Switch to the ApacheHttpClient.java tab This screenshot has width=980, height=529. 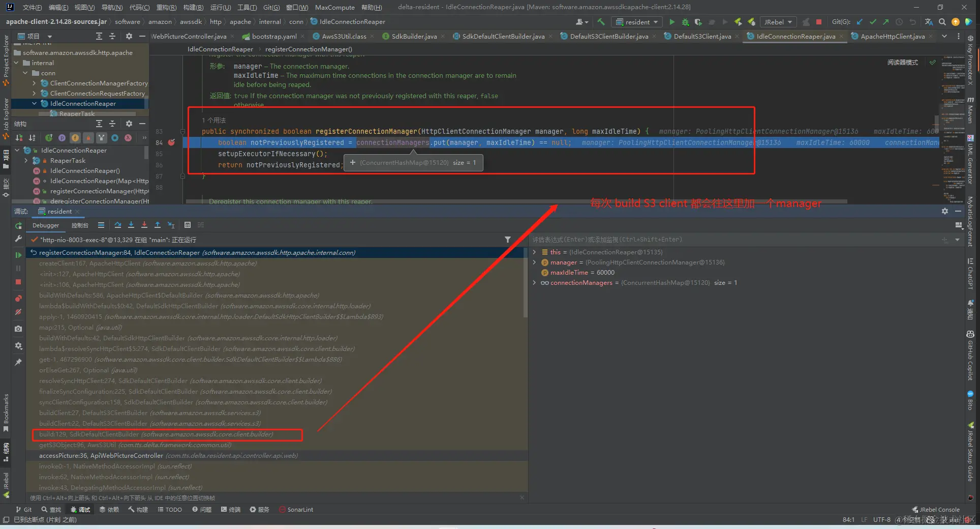click(892, 36)
